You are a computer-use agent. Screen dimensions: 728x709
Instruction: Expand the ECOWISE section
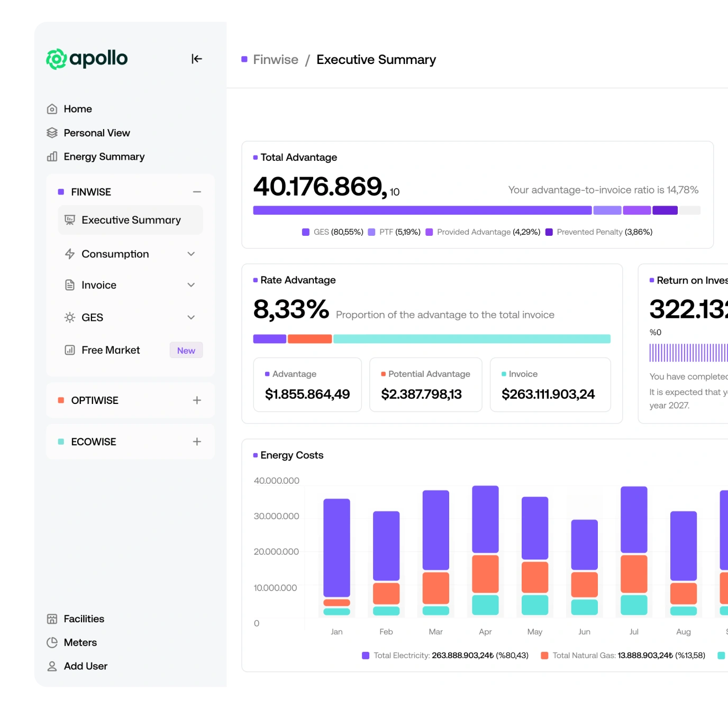pyautogui.click(x=197, y=441)
